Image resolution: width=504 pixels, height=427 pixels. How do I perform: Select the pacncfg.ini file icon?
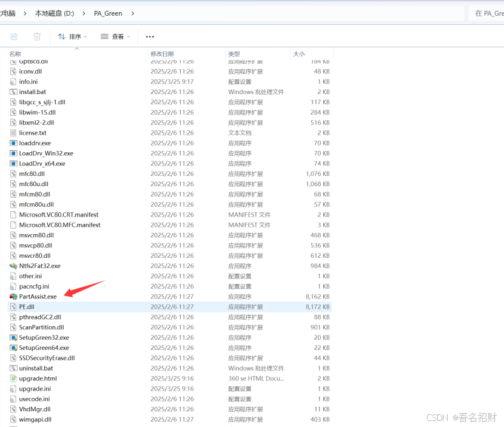[13, 286]
